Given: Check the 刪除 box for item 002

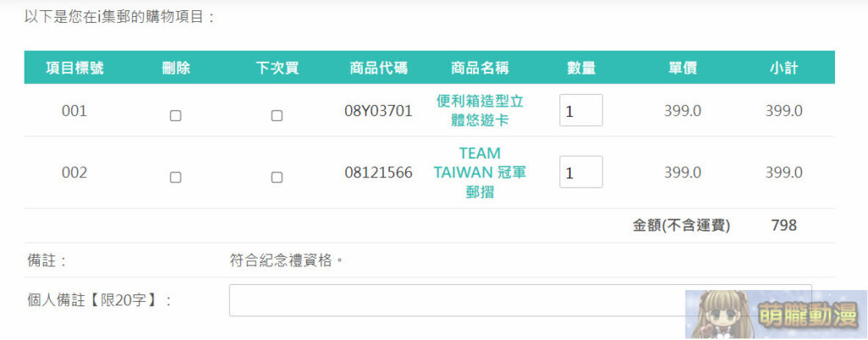Looking at the screenshot, I should 175,178.
